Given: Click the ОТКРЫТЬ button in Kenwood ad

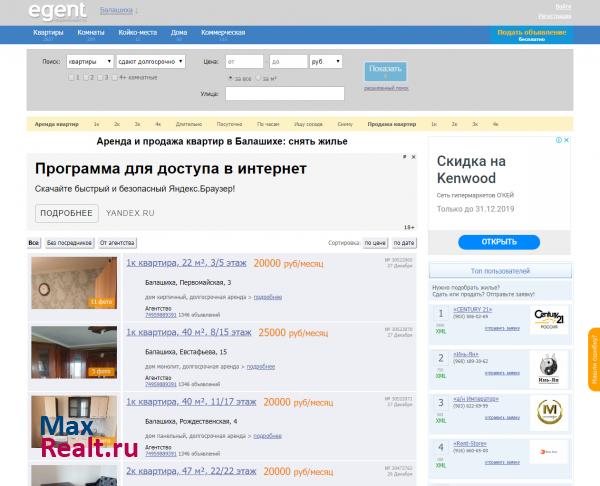Looking at the screenshot, I should click(x=499, y=242).
